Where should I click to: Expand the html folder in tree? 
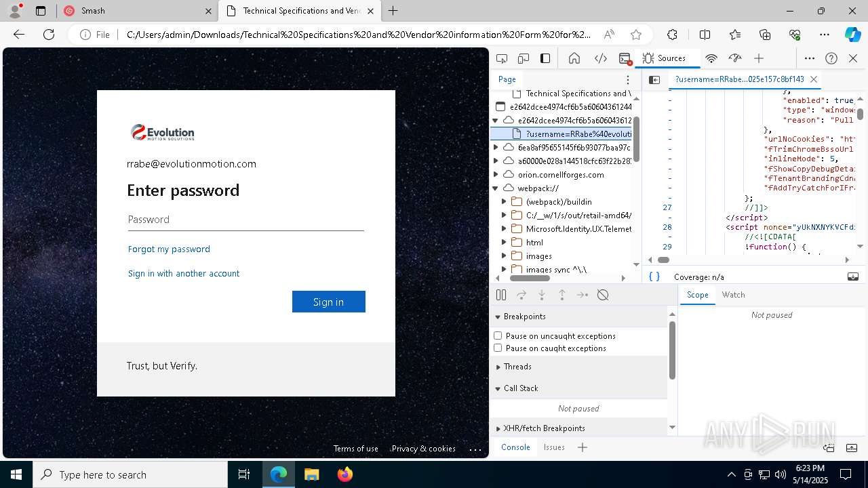[x=504, y=243]
